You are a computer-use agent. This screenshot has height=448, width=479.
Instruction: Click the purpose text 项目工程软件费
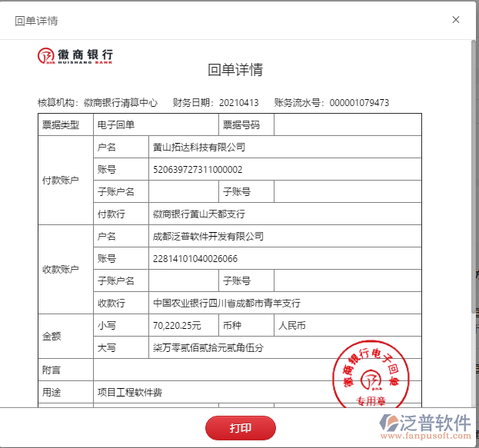pos(130,393)
